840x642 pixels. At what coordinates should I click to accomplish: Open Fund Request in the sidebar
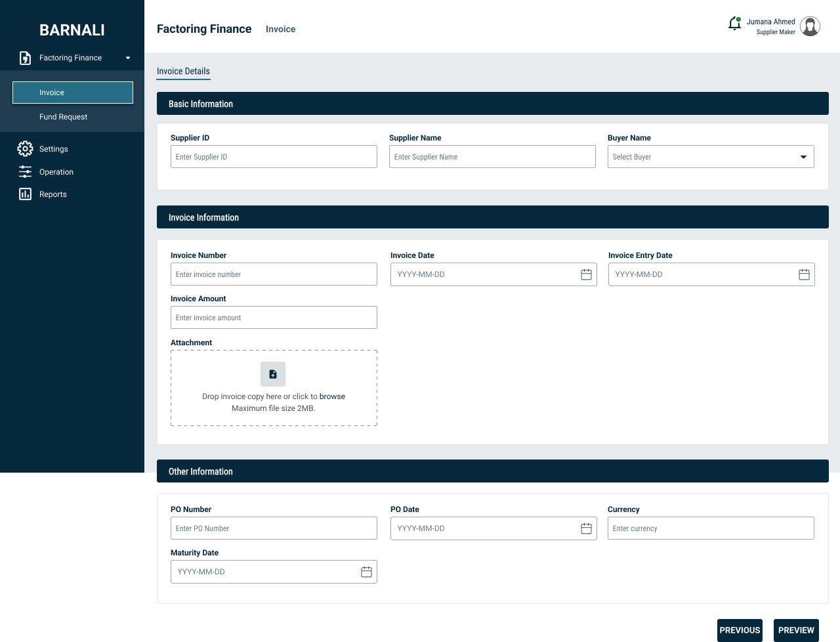coord(63,117)
